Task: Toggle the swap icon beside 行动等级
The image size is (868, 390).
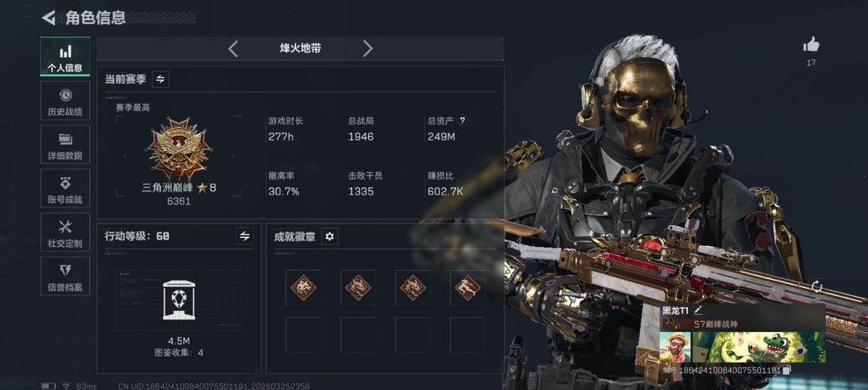Action: 244,236
